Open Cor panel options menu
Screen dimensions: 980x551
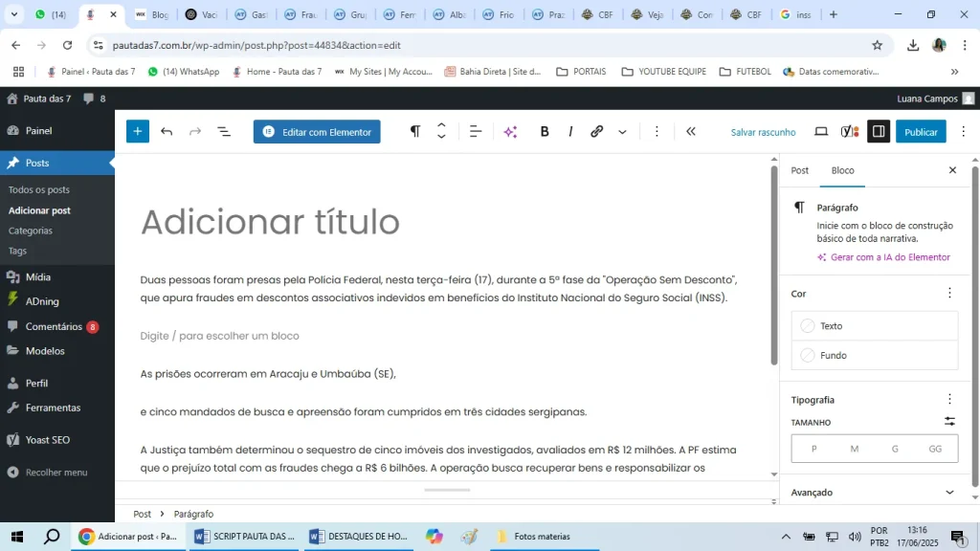949,293
